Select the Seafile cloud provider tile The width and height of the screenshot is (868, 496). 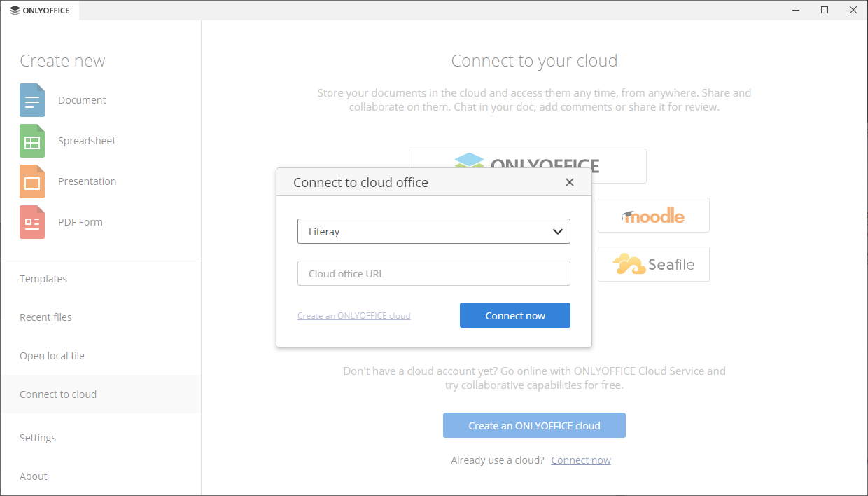point(653,264)
